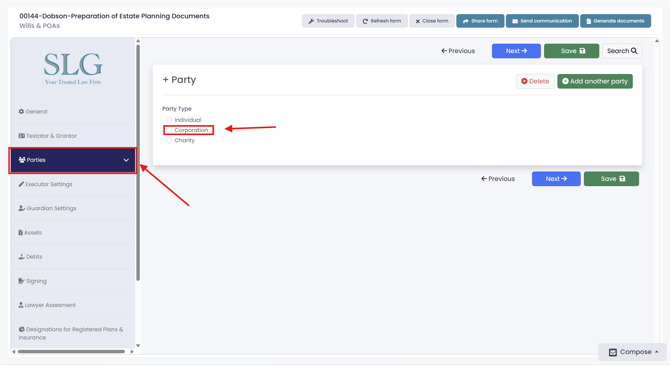Click sidebar scroll-down arrow
670x365 pixels.
pyautogui.click(x=138, y=345)
